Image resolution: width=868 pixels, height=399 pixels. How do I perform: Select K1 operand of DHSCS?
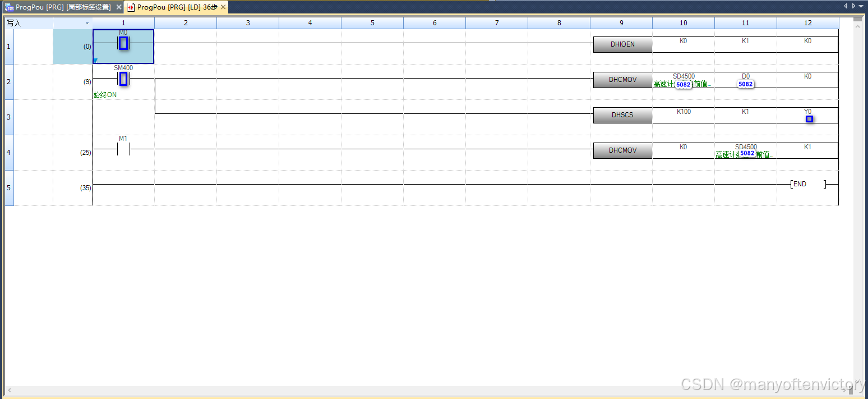point(746,112)
